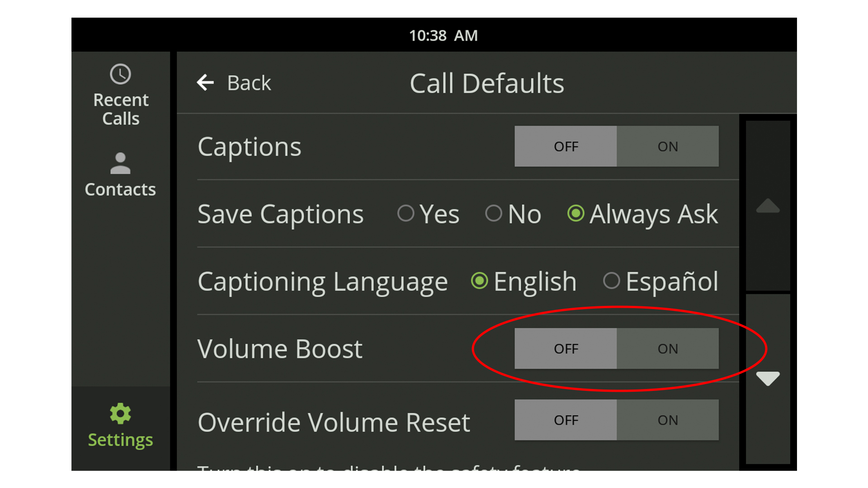The width and height of the screenshot is (868, 488).
Task: Tap the Contacts label in sidebar
Action: pos(120,189)
